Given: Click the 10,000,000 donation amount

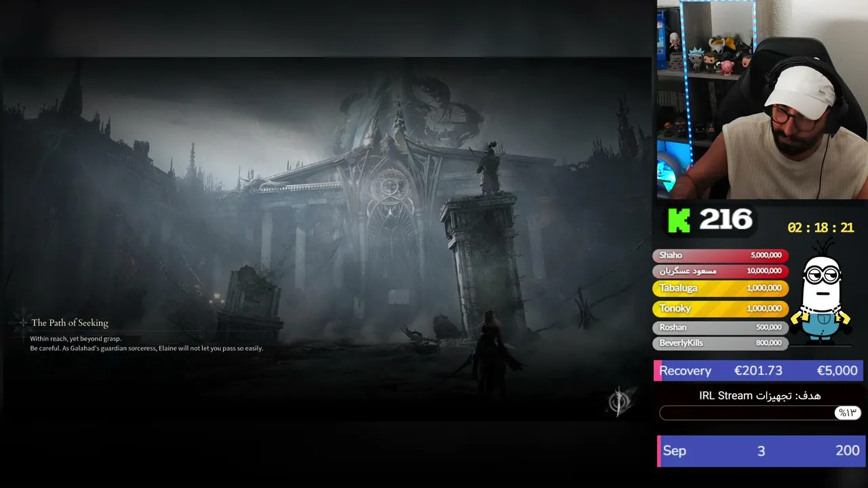Looking at the screenshot, I should click(x=764, y=271).
